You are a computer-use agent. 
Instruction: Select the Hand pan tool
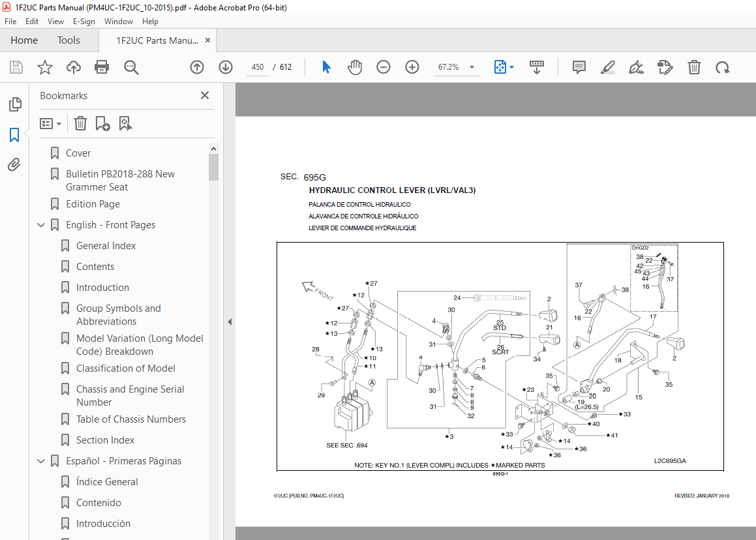(x=354, y=67)
